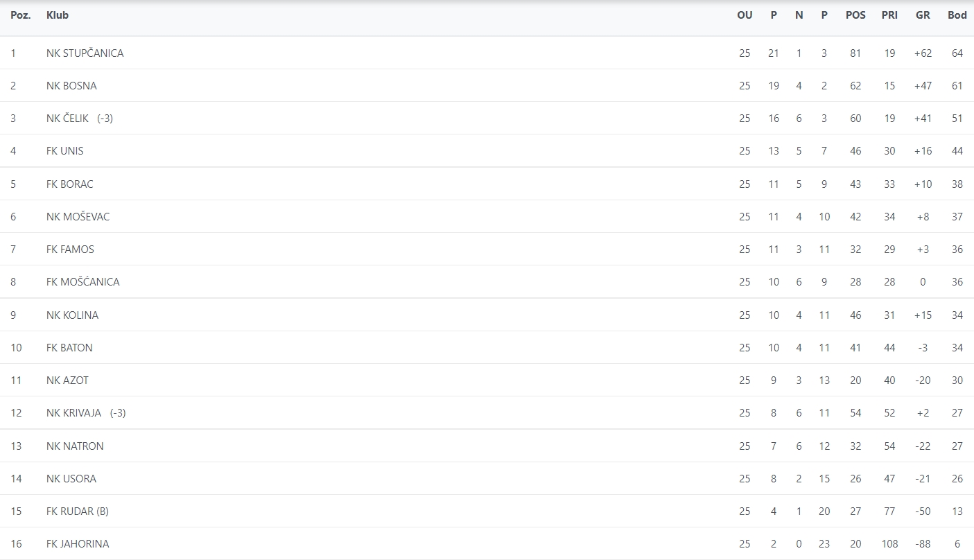
Task: Click the OU column header
Action: 745,15
